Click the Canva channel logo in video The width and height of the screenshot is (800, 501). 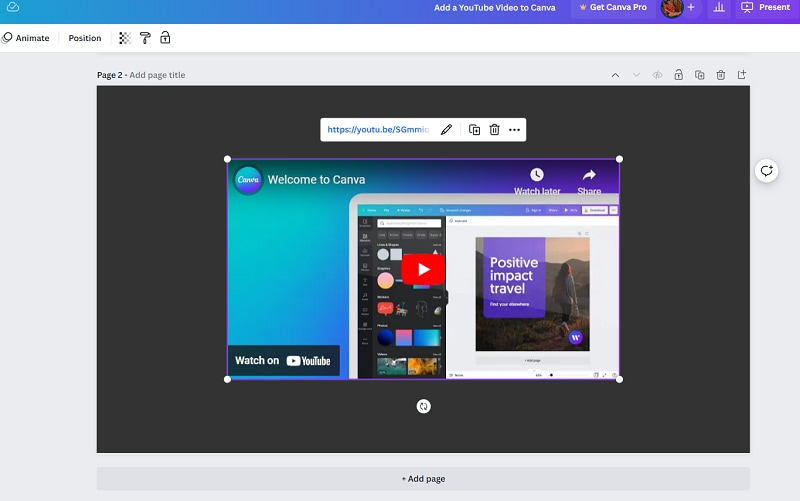pyautogui.click(x=248, y=180)
